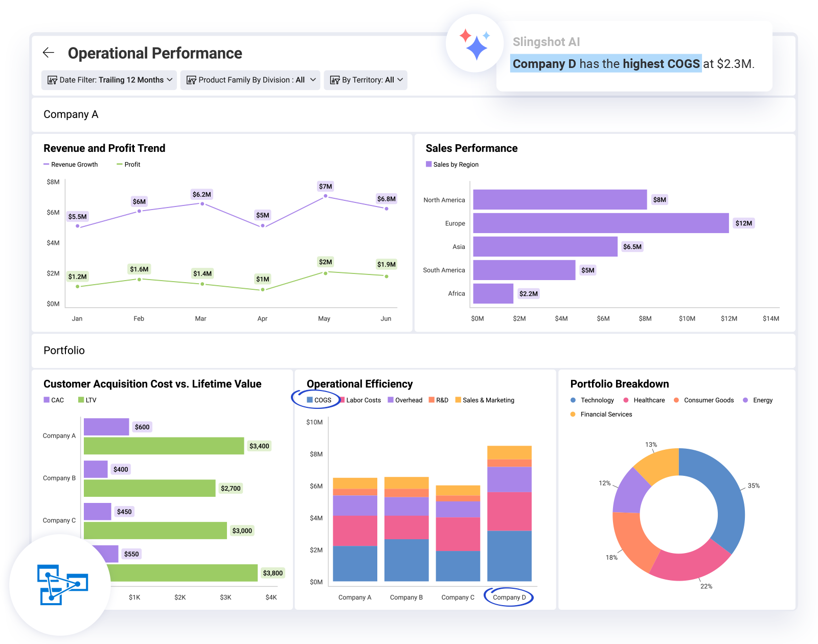
Task: Click the Portfolio Breakdown widget title
Action: (620, 384)
